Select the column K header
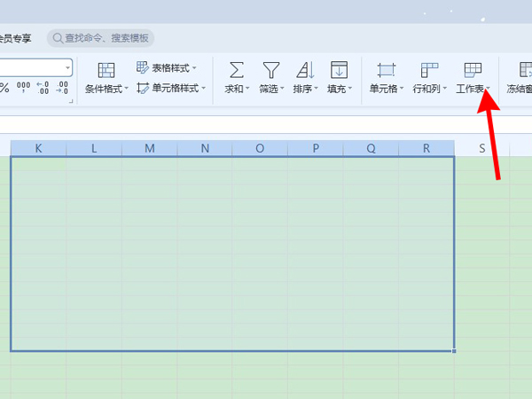The width and height of the screenshot is (532, 399). tap(38, 148)
